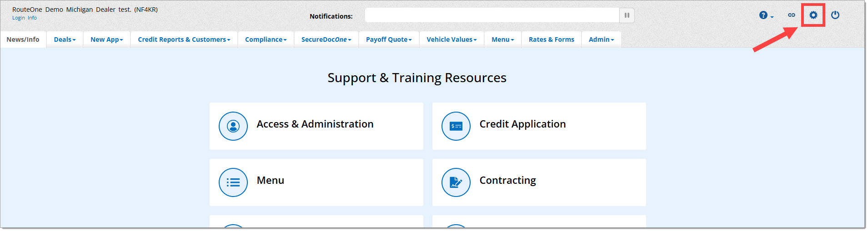The image size is (868, 231).
Task: Open the Vehicle Values dropdown
Action: pyautogui.click(x=452, y=39)
